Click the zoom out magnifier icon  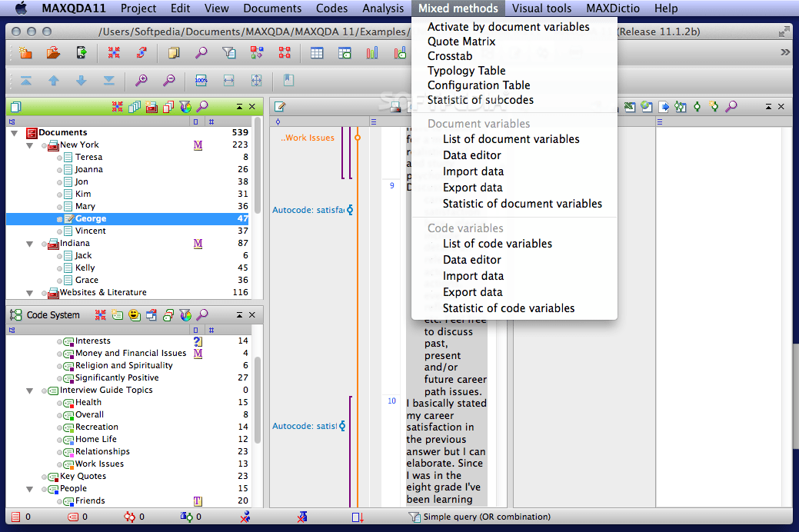pos(168,80)
